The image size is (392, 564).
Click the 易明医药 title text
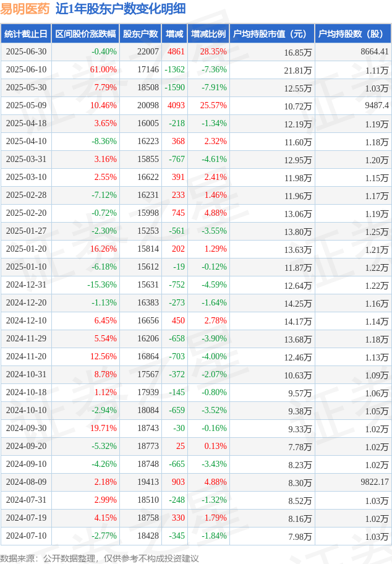pyautogui.click(x=25, y=9)
